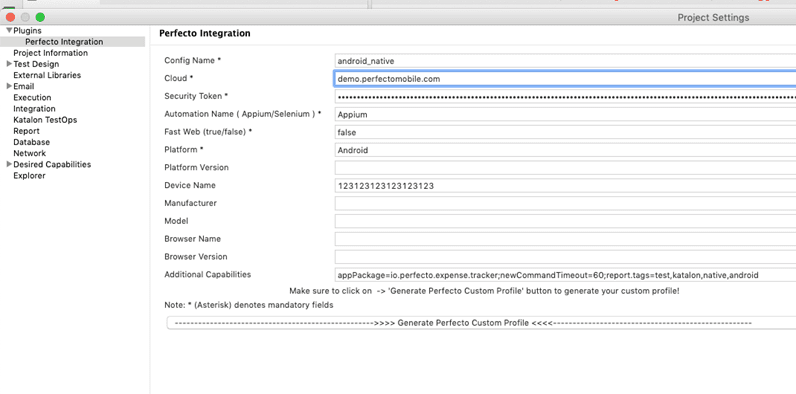This screenshot has width=796, height=394.
Task: Open the Database settings item
Action: click(31, 142)
